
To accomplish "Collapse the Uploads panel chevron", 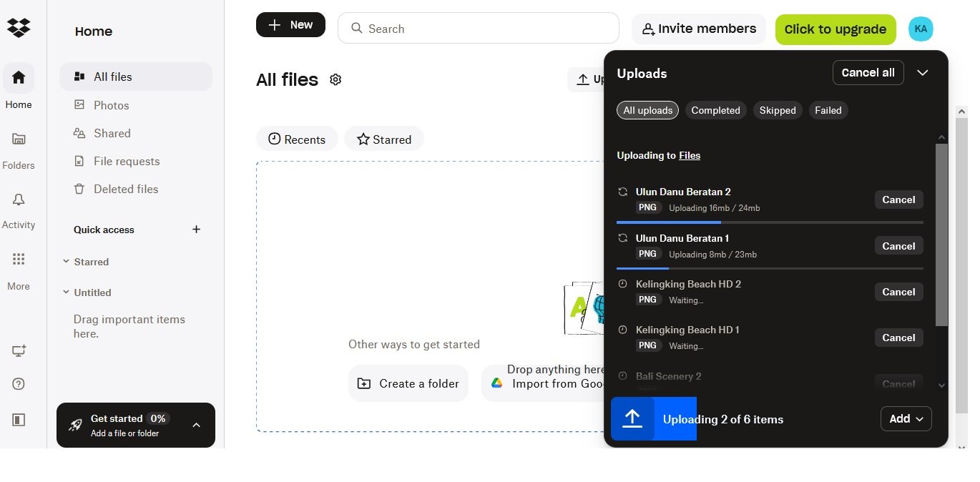I will 923,73.
